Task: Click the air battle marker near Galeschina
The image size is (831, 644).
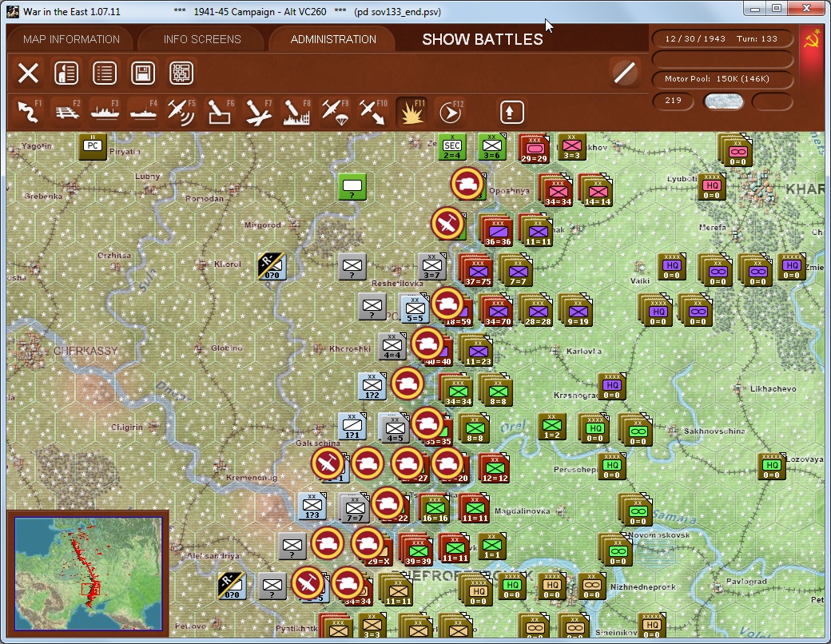Action: [328, 463]
